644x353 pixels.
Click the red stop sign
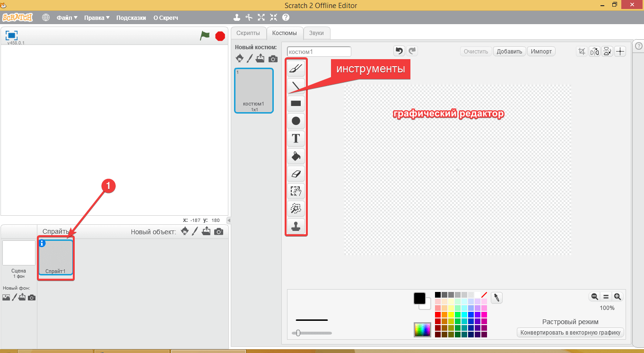click(220, 36)
